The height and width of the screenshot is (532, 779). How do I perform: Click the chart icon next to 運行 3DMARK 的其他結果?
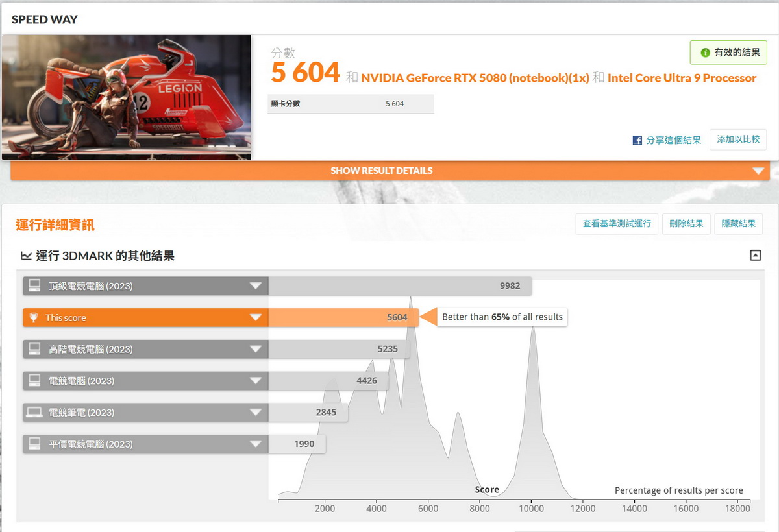26,256
